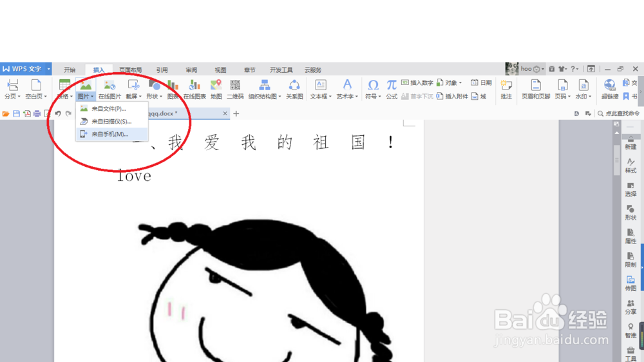This screenshot has width=644, height=362.
Task: Export to PDF via quick toolbar icon
Action: click(x=26, y=114)
